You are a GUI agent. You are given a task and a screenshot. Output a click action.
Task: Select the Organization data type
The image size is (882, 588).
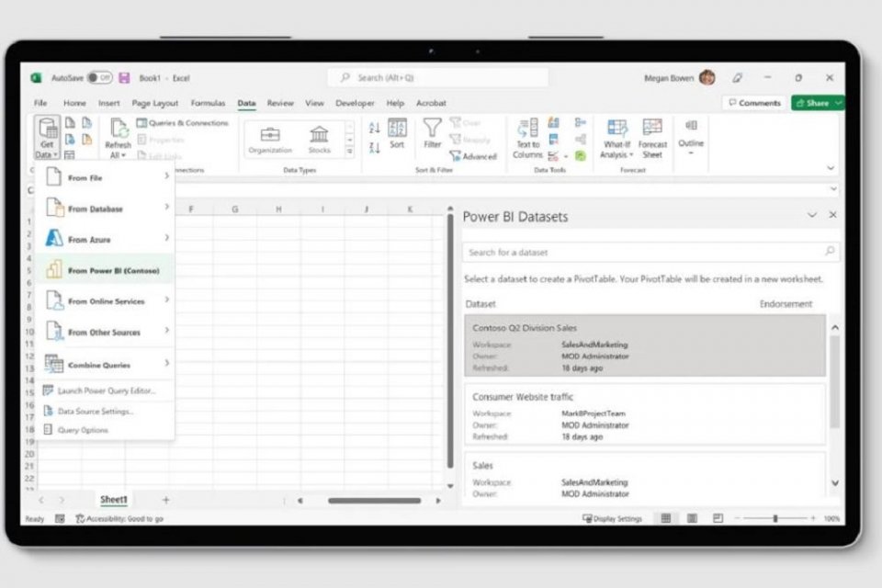coord(270,140)
